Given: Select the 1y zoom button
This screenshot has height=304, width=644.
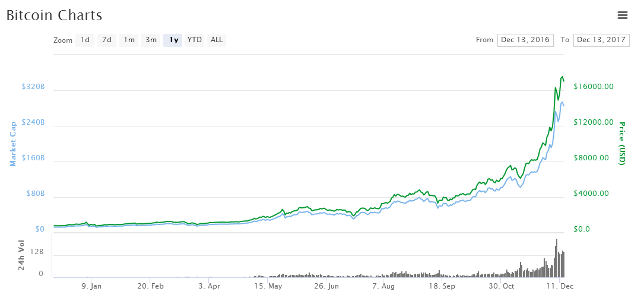Looking at the screenshot, I should coord(173,40).
